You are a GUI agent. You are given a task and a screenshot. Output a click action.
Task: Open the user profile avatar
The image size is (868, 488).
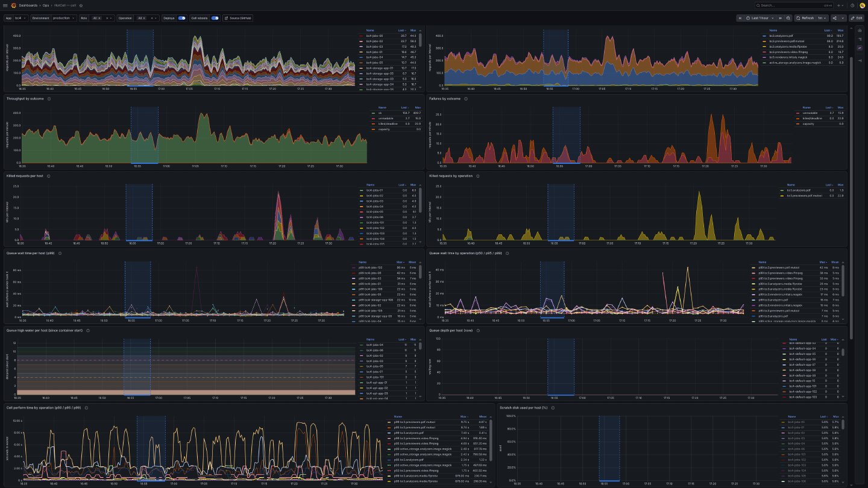click(862, 5)
